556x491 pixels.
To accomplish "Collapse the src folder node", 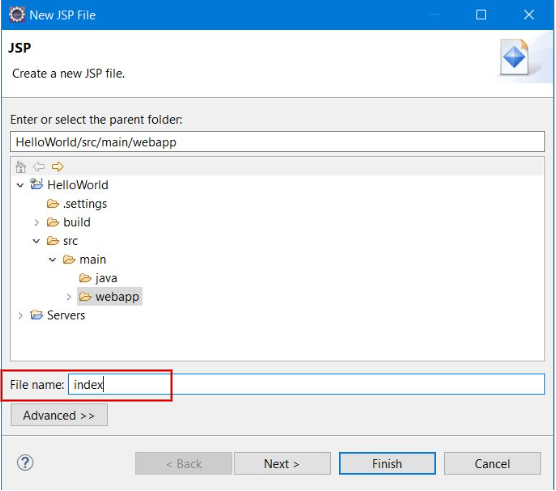I will (x=36, y=241).
